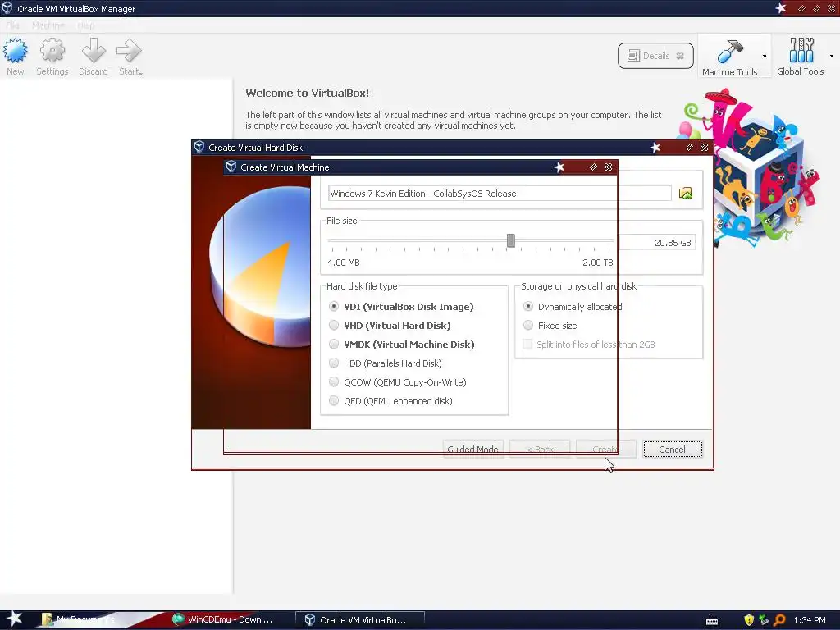The width and height of the screenshot is (840, 630).
Task: Open the Global Tools icon
Action: point(801,50)
